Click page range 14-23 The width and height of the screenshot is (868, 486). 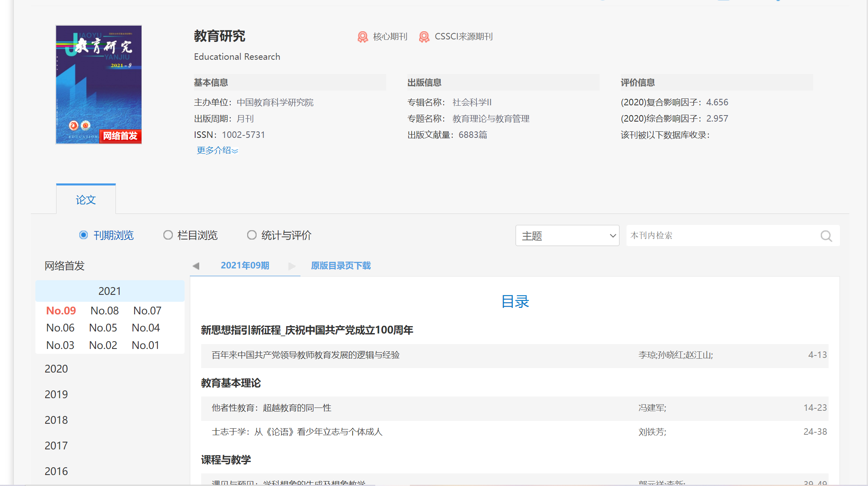815,408
